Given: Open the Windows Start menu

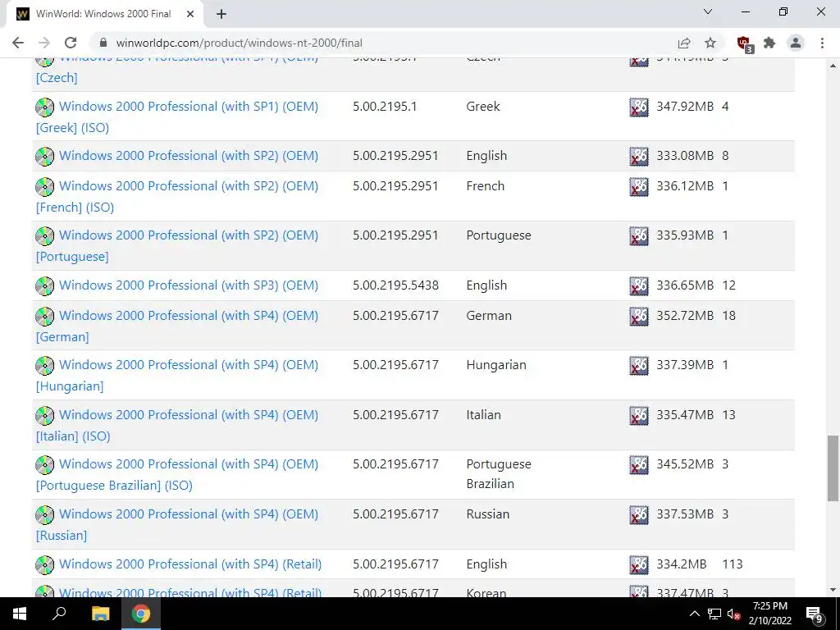Looking at the screenshot, I should (x=20, y=614).
